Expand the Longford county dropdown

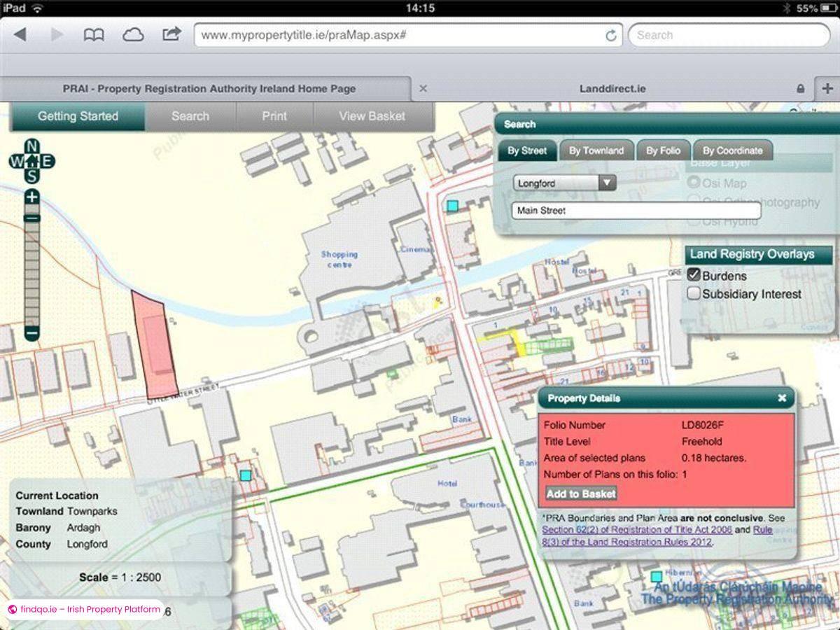click(x=607, y=183)
